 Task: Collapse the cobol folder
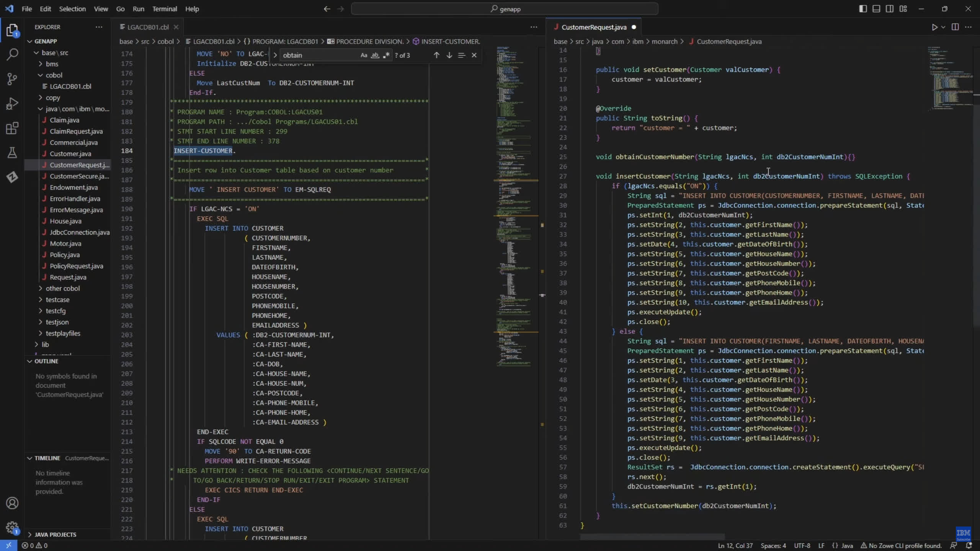54,75
